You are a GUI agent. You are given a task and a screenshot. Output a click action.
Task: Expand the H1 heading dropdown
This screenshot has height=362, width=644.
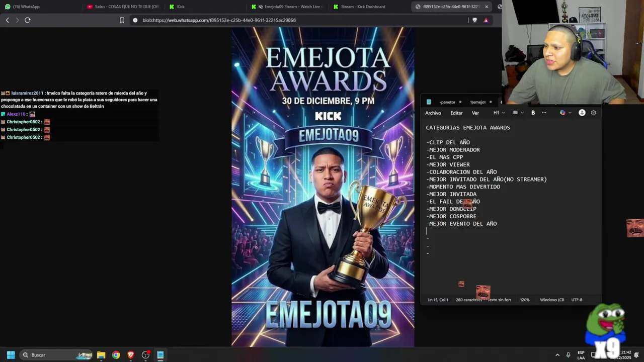(x=499, y=113)
